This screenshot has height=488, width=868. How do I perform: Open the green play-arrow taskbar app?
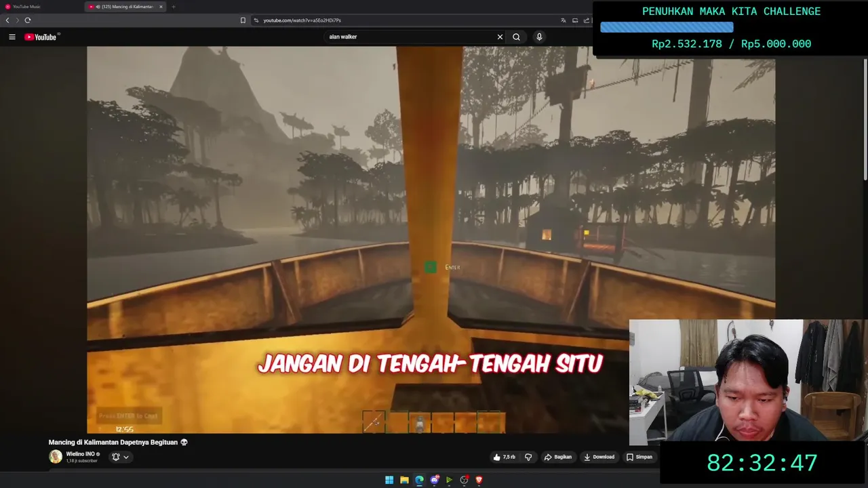coord(449,480)
